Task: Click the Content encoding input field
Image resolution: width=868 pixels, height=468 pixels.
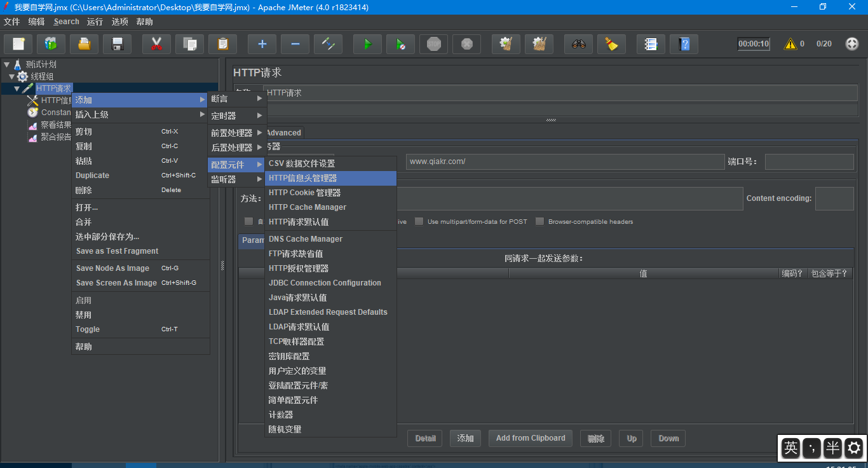Action: click(834, 198)
